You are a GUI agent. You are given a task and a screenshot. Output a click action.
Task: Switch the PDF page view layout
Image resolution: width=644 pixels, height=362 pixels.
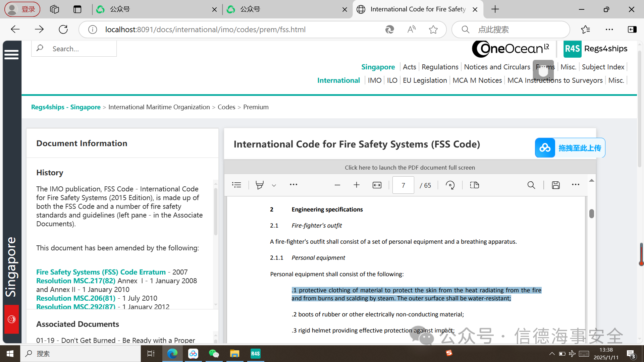[475, 185]
